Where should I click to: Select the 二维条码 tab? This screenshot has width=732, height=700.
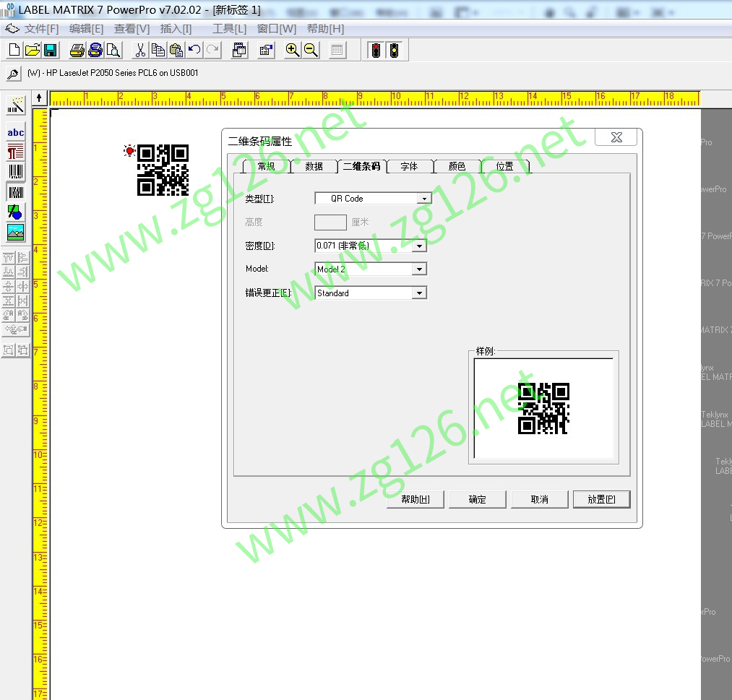[362, 166]
